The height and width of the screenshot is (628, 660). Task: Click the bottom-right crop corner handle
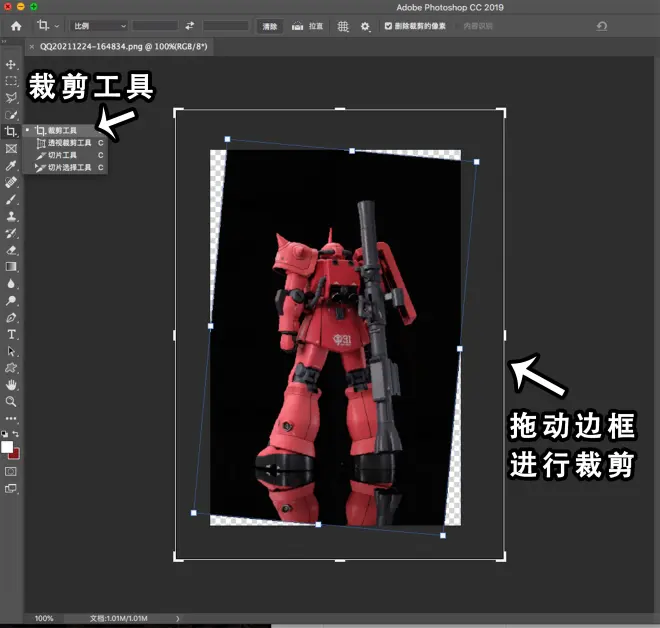(502, 558)
